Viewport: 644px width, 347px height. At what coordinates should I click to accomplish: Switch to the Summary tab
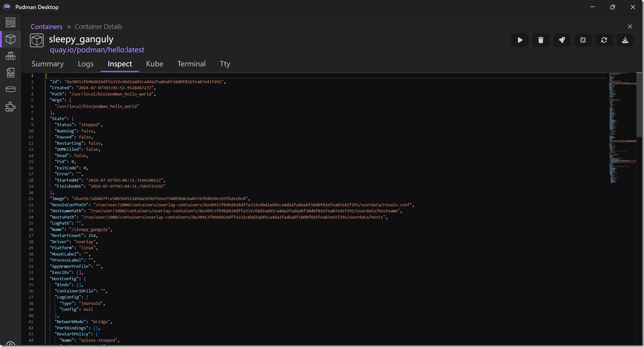pyautogui.click(x=48, y=64)
